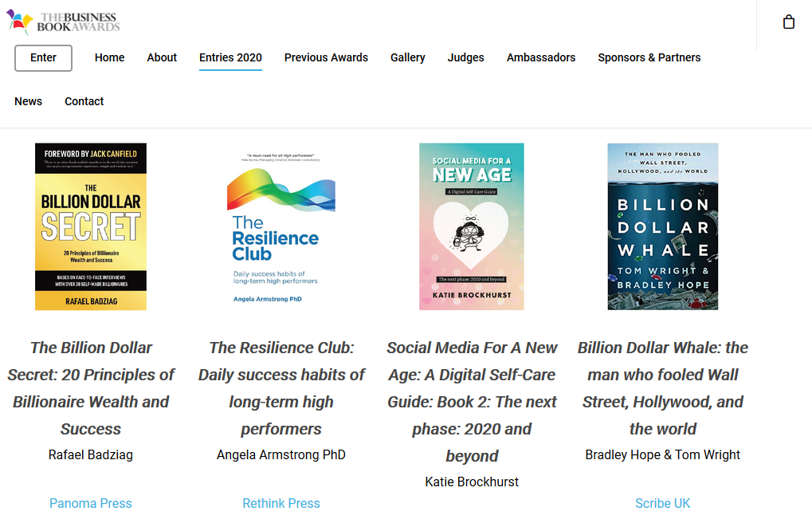This screenshot has width=812, height=519.
Task: Open the shopping bag cart icon
Action: (788, 22)
